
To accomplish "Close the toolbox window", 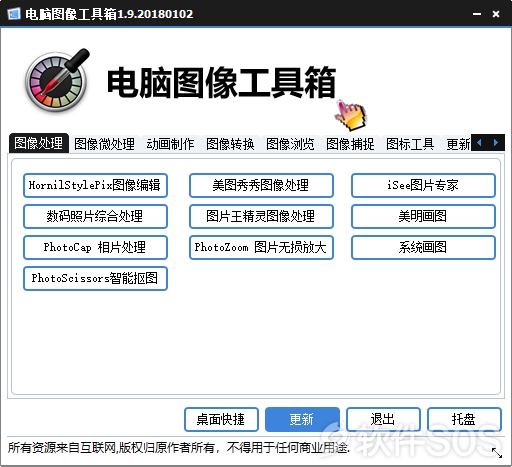I will pyautogui.click(x=496, y=14).
